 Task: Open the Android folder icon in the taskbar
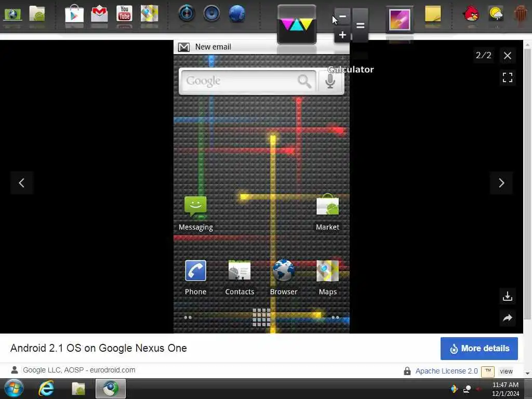click(x=78, y=389)
